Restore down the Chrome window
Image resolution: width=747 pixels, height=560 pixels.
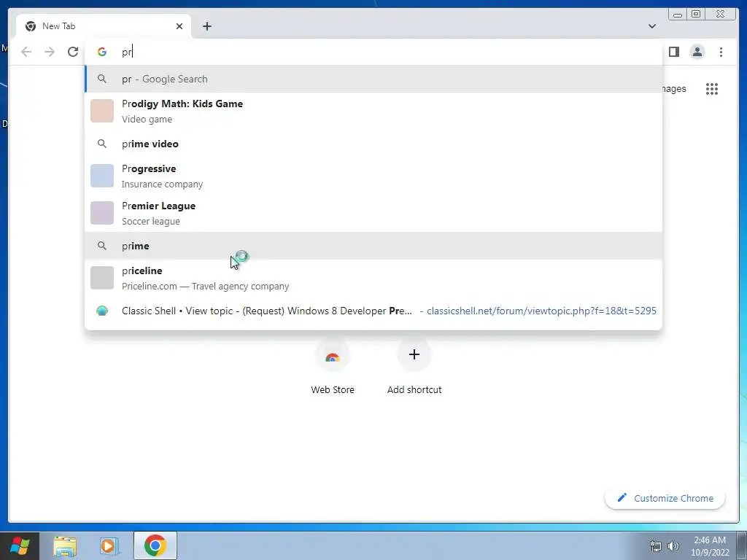point(696,14)
